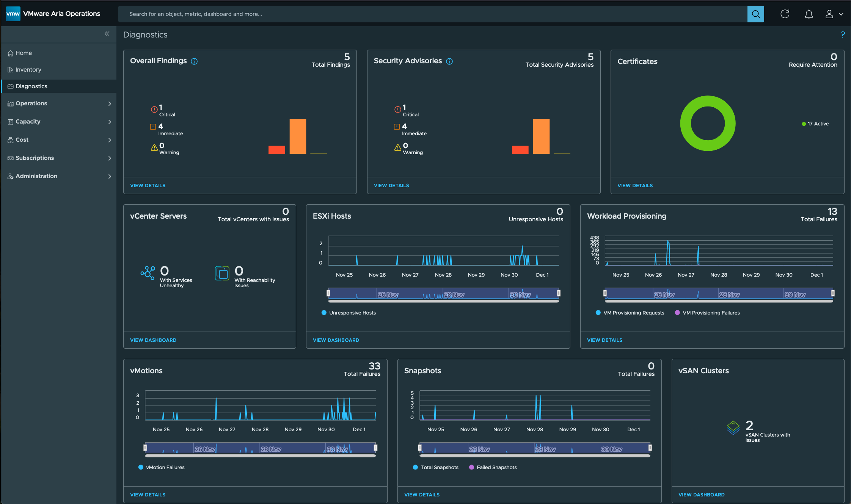View details of vMotions
Screen dimensions: 851x504
pyautogui.click(x=148, y=495)
